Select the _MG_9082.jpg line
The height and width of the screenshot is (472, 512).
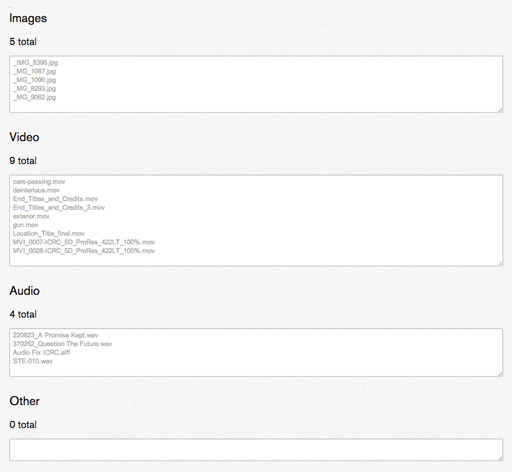tap(34, 97)
